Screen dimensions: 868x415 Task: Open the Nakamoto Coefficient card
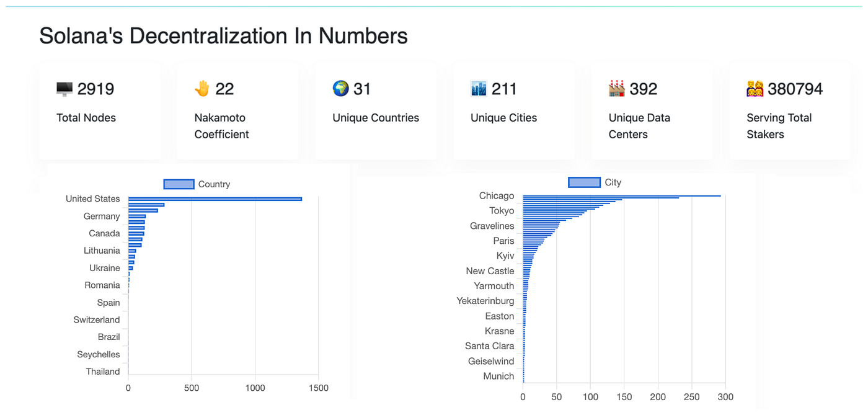click(x=237, y=111)
